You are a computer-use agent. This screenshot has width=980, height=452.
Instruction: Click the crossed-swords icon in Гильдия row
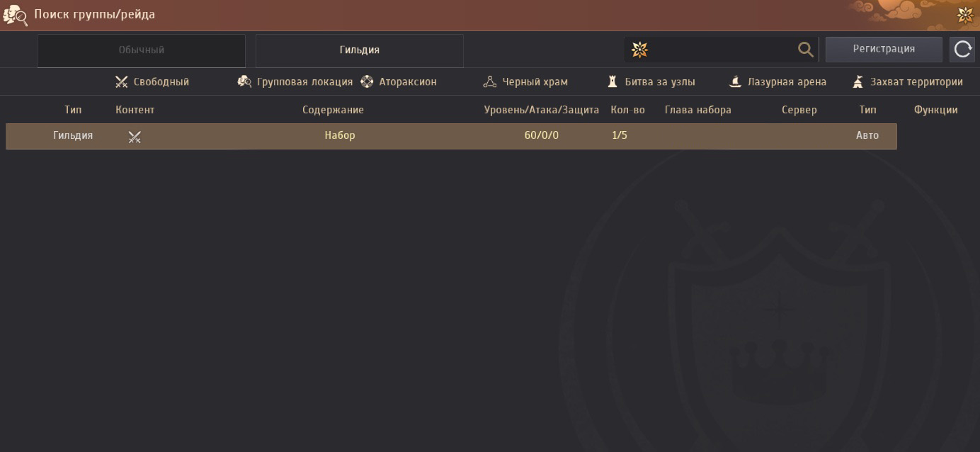pos(135,137)
